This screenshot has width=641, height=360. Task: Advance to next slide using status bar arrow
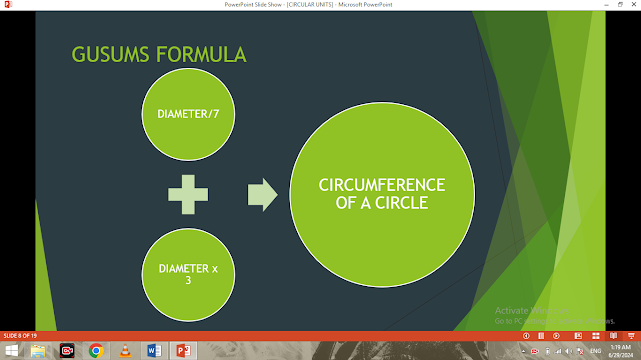point(556,336)
